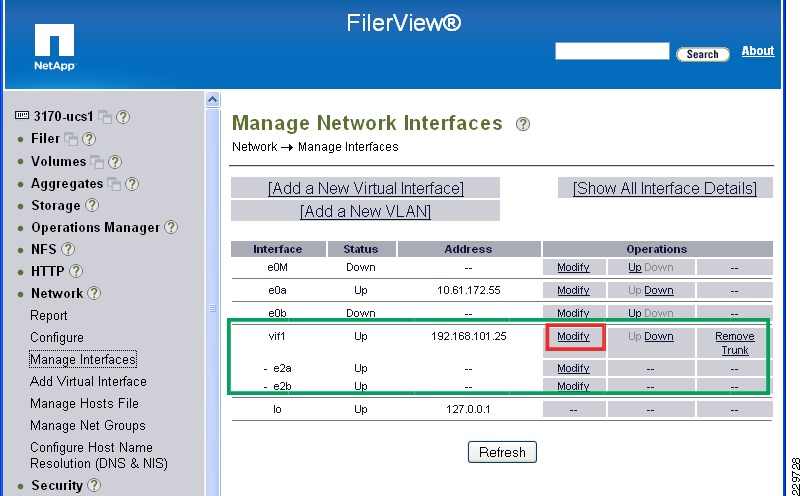The width and height of the screenshot is (800, 496).
Task: Click the Interface column header
Action: (278, 249)
